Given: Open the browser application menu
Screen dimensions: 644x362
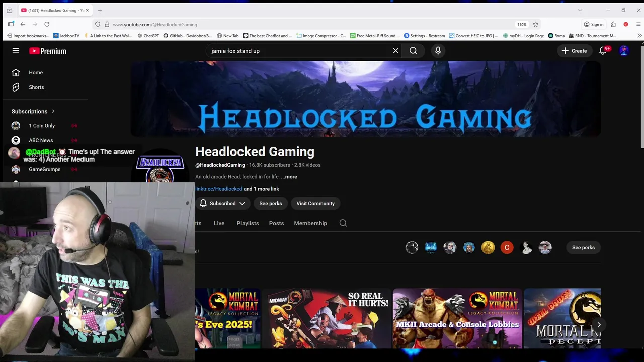Looking at the screenshot, I should pos(638,24).
